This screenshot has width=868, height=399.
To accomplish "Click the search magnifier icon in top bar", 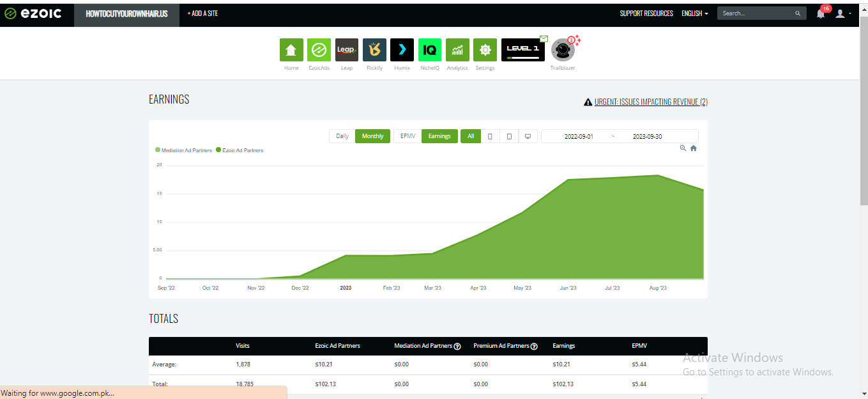I will [x=798, y=13].
